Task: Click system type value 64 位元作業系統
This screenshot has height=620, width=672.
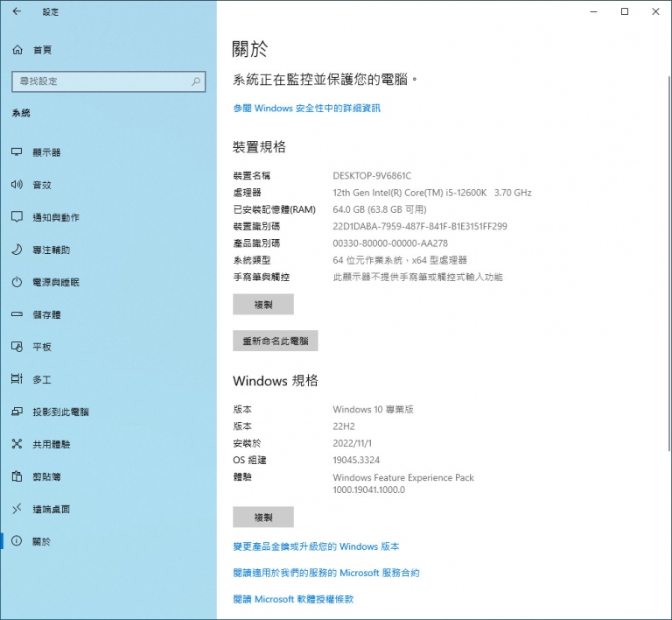Action: coord(399,260)
